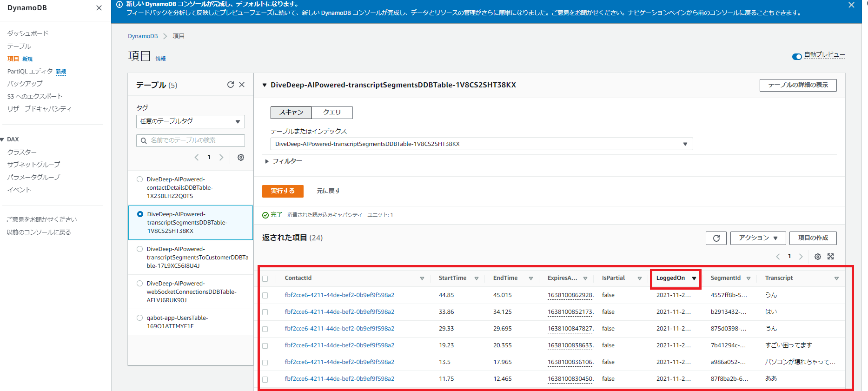Viewport: 868px width, 391px height.
Task: Sort by Transcript column arrow
Action: (x=836, y=278)
